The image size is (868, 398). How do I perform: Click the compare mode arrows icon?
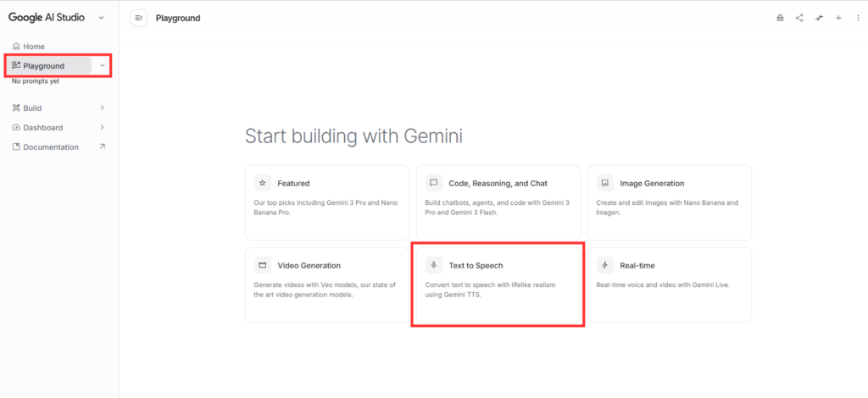(x=820, y=18)
